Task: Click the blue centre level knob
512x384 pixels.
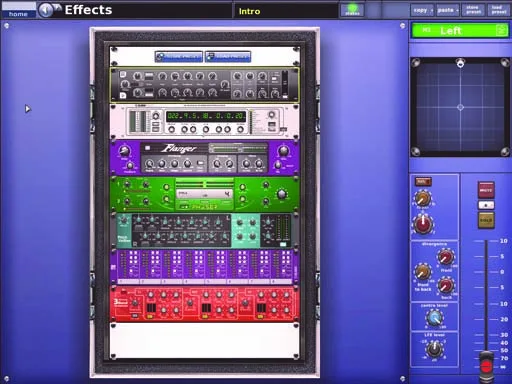Action: [434, 318]
